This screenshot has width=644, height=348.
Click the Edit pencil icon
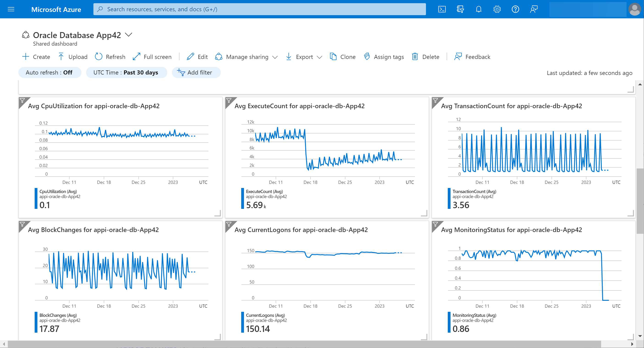pyautogui.click(x=190, y=57)
